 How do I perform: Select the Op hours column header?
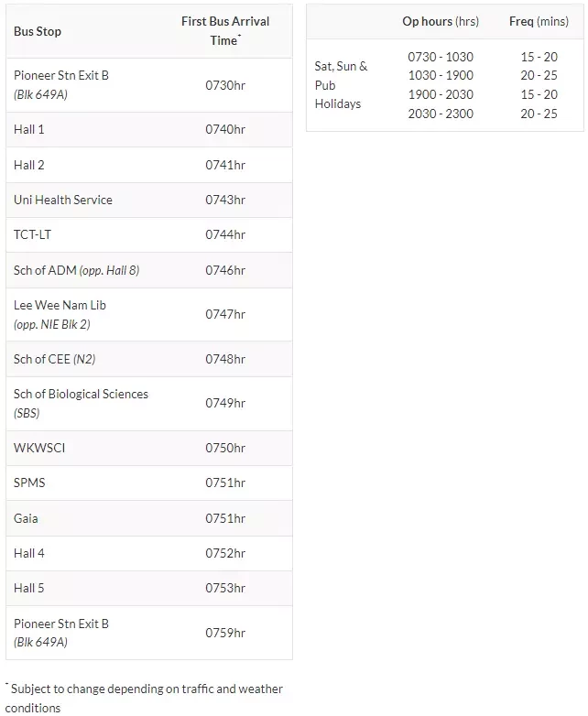pyautogui.click(x=441, y=21)
